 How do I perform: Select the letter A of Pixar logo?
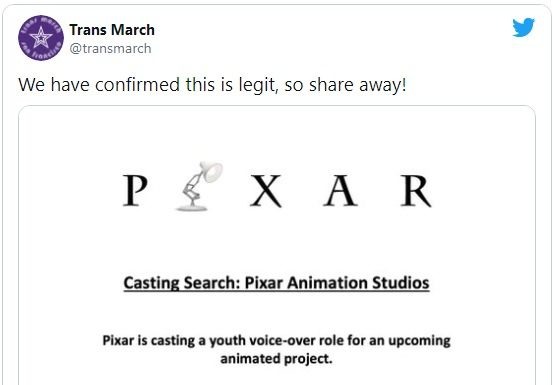point(341,190)
